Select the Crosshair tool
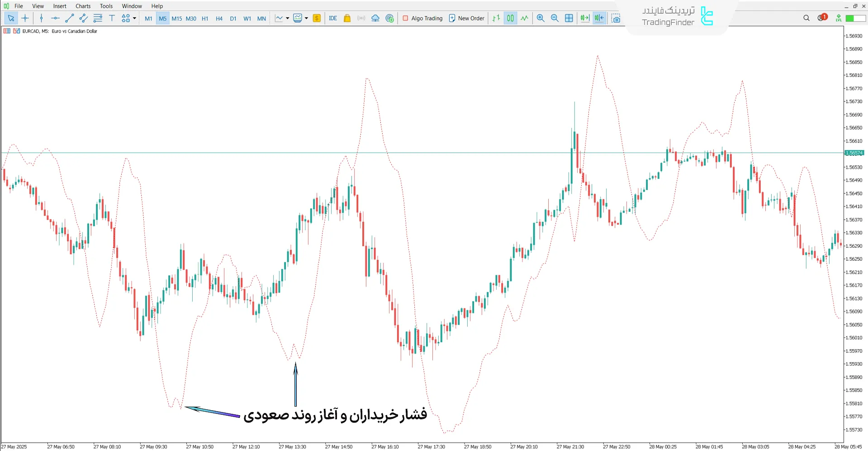This screenshot has width=868, height=451. click(x=25, y=18)
